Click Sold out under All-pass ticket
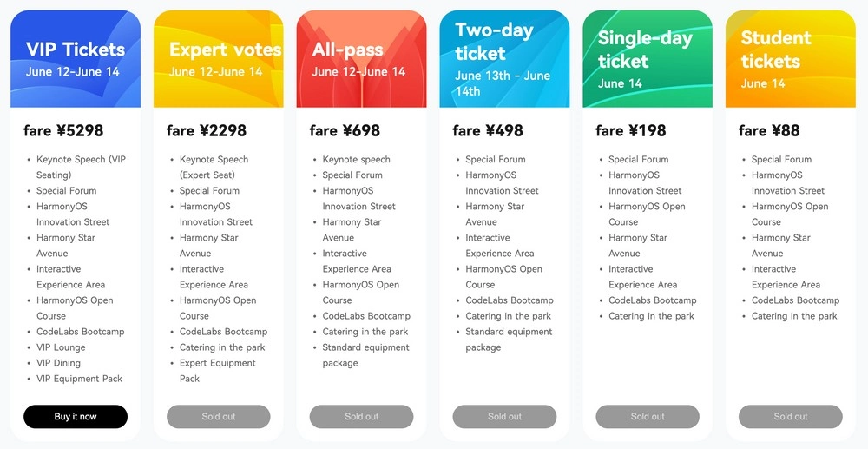Image resolution: width=868 pixels, height=449 pixels. pyautogui.click(x=361, y=416)
